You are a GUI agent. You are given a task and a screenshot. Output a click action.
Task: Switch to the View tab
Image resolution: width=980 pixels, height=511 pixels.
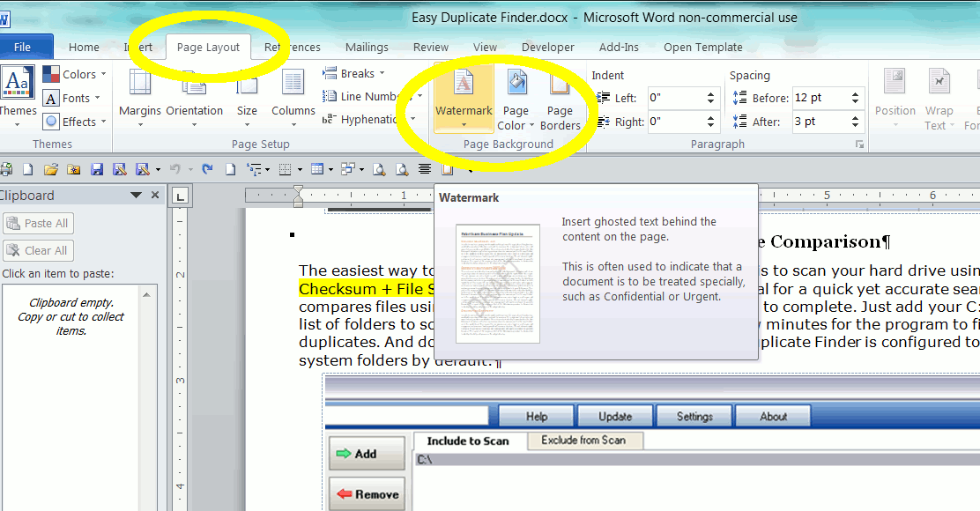485,47
